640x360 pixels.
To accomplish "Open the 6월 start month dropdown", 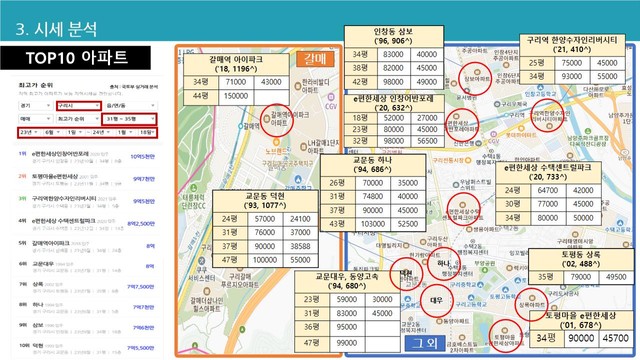I will [52, 132].
